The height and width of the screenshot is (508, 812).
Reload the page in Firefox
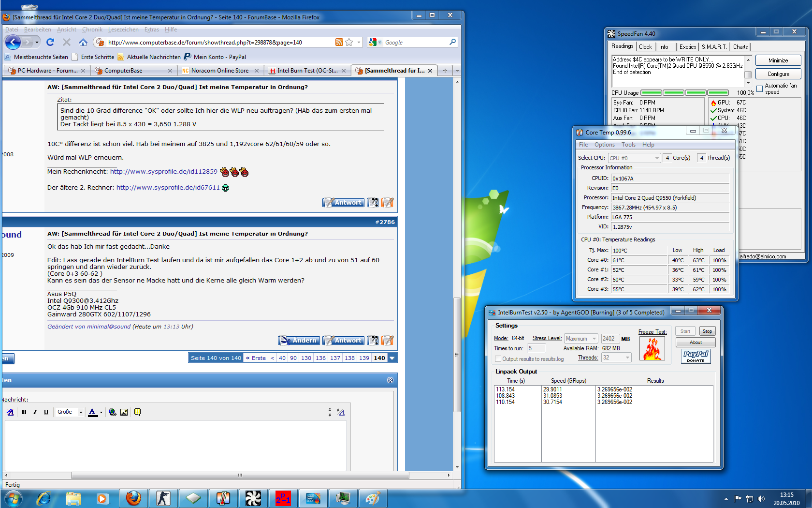(50, 42)
